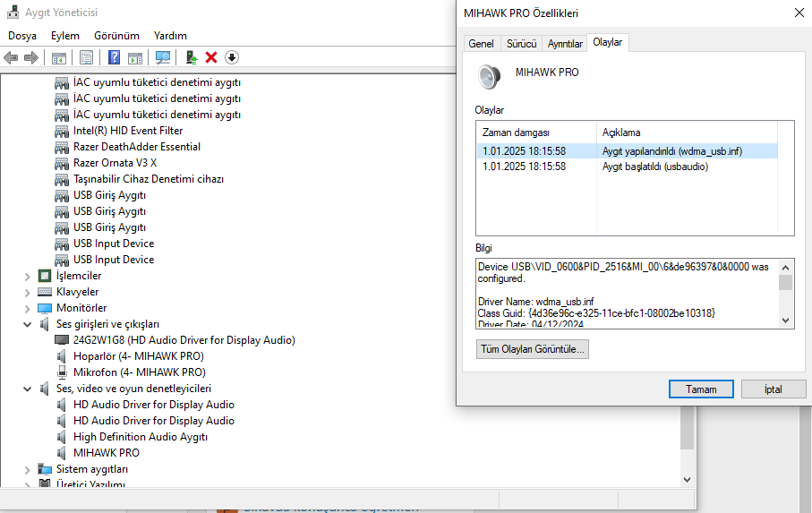812x513 pixels.
Task: Click the Driver Name: wdma_usb.inf line
Action: pos(536,302)
